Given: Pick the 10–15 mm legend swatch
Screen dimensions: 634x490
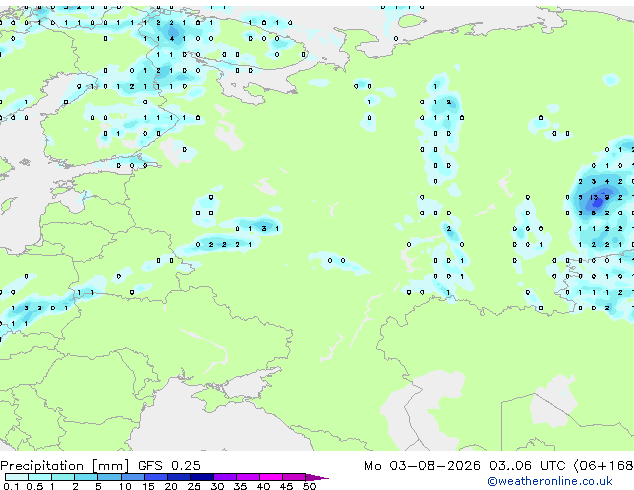Looking at the screenshot, I should pos(133,477).
